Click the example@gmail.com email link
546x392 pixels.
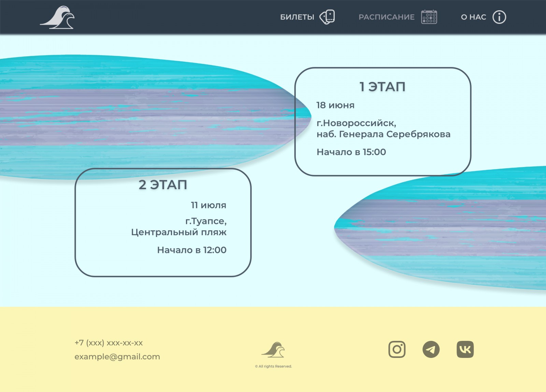[117, 357]
